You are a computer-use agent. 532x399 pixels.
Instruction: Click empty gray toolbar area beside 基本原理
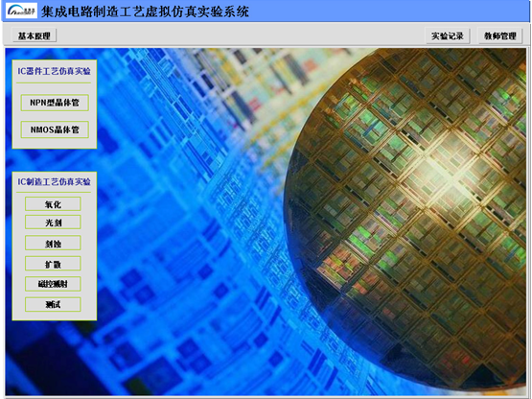(238, 35)
